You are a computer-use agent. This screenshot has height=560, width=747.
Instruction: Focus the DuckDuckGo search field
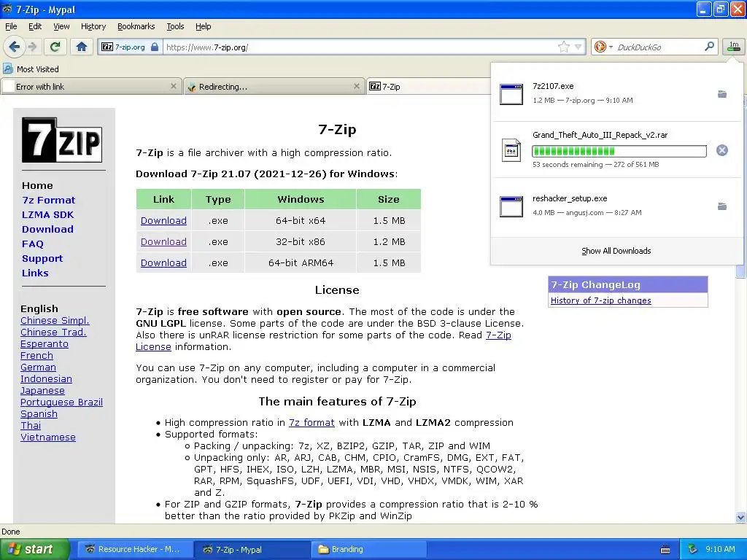click(659, 47)
